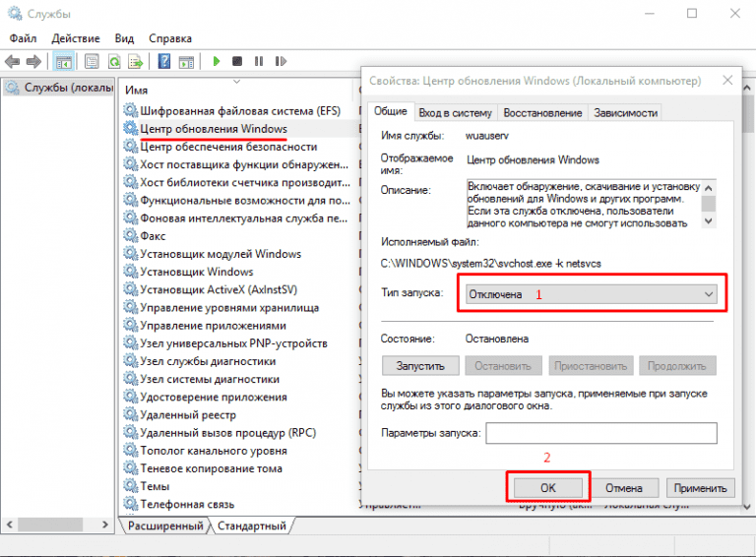Click the Restart service toolbar icon
The width and height of the screenshot is (756, 557).
[281, 61]
